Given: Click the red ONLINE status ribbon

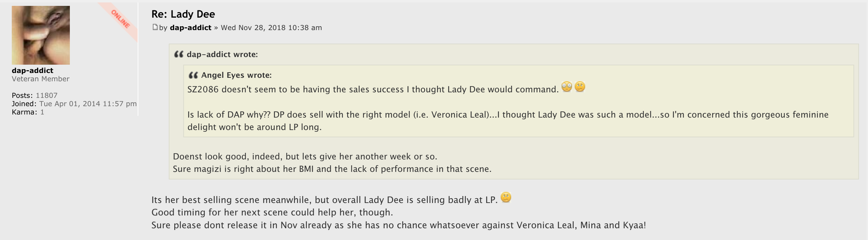Looking at the screenshot, I should [x=121, y=19].
